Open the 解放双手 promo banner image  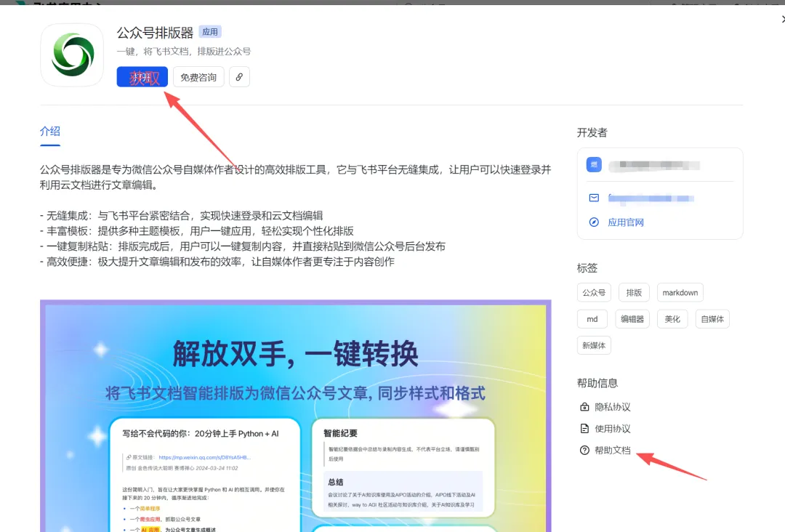pos(295,416)
